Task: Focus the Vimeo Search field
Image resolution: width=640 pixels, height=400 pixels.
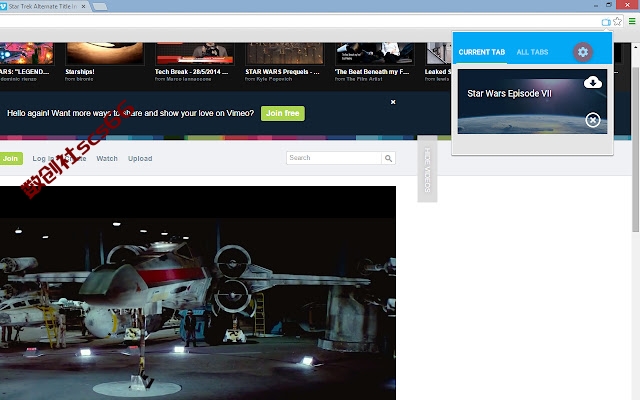Action: (334, 158)
